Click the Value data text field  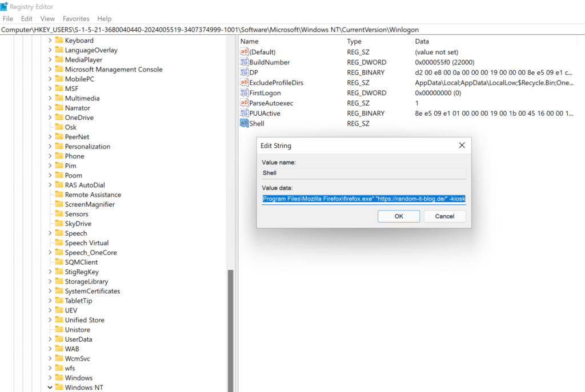364,199
